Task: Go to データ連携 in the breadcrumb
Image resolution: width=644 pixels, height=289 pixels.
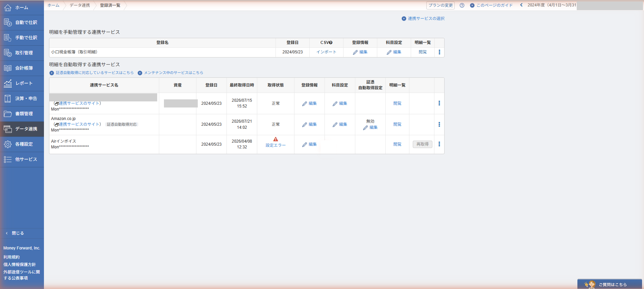Action: [80, 5]
